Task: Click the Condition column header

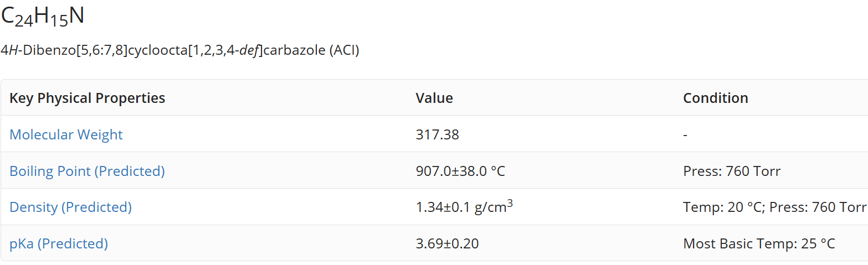Action: pyautogui.click(x=716, y=98)
